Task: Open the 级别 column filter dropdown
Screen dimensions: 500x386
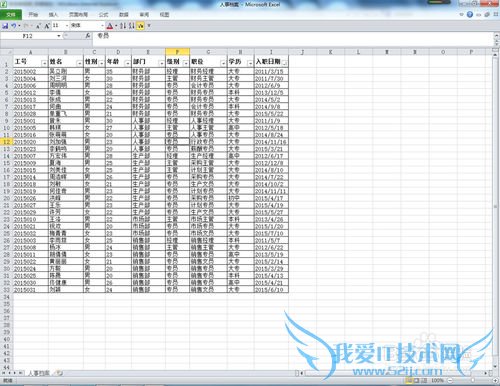Action: pos(186,63)
